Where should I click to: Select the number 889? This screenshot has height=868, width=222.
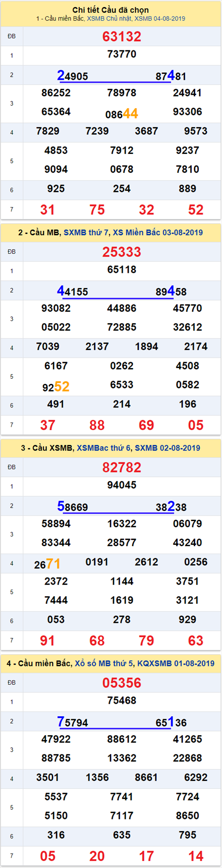coord(187,189)
